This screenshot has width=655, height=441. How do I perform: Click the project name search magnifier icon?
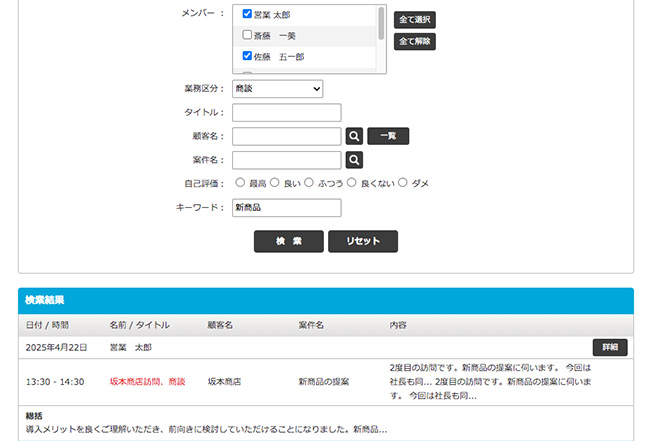coord(354,160)
